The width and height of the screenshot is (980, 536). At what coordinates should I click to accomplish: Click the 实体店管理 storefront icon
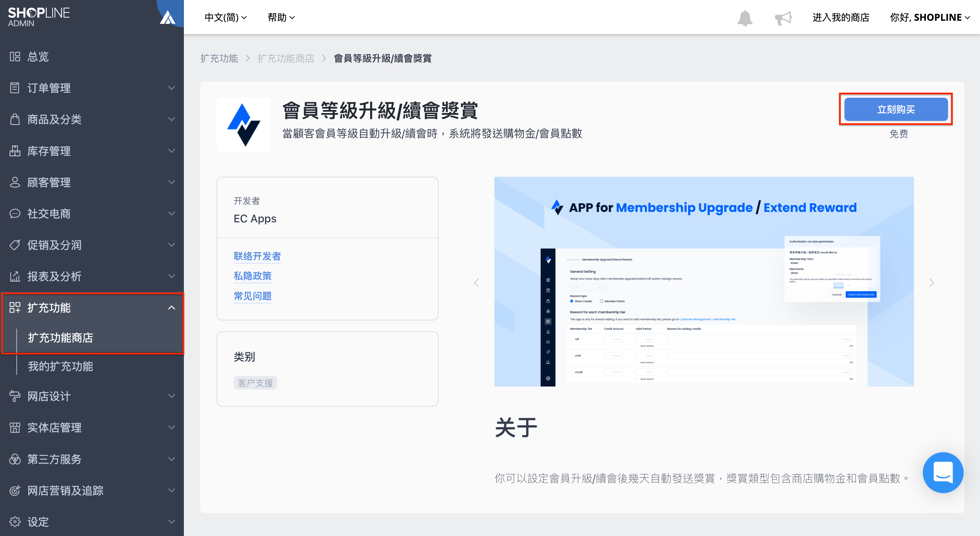point(15,428)
